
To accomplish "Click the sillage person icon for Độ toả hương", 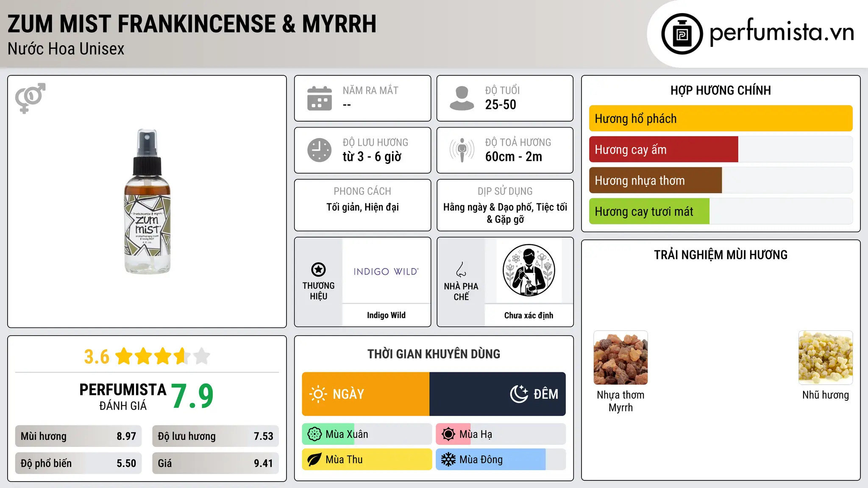I will 462,150.
